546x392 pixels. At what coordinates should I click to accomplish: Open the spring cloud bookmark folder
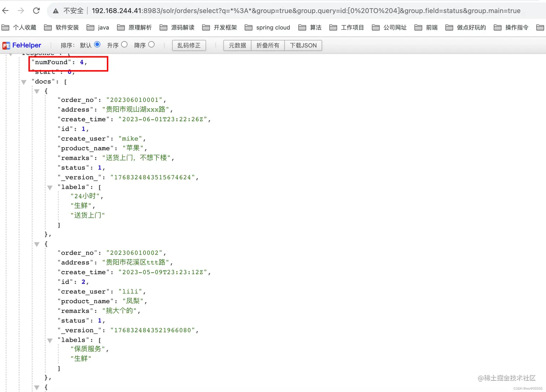pyautogui.click(x=267, y=27)
